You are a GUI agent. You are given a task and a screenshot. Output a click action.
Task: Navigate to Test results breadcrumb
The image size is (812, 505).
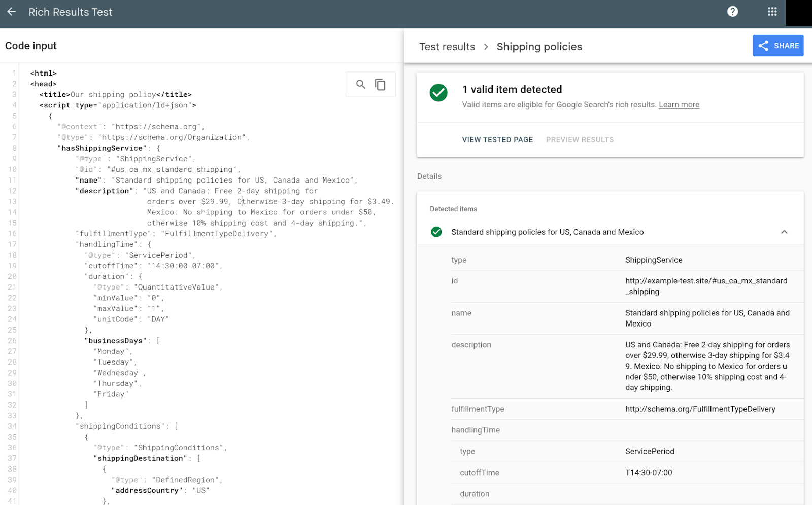(447, 46)
